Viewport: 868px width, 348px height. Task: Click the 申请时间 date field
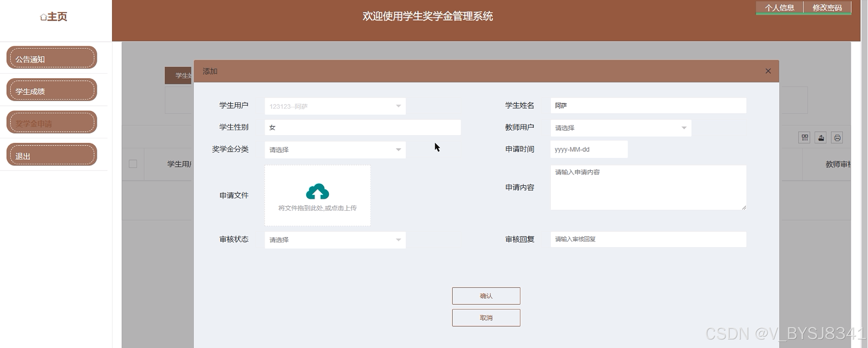tap(589, 149)
